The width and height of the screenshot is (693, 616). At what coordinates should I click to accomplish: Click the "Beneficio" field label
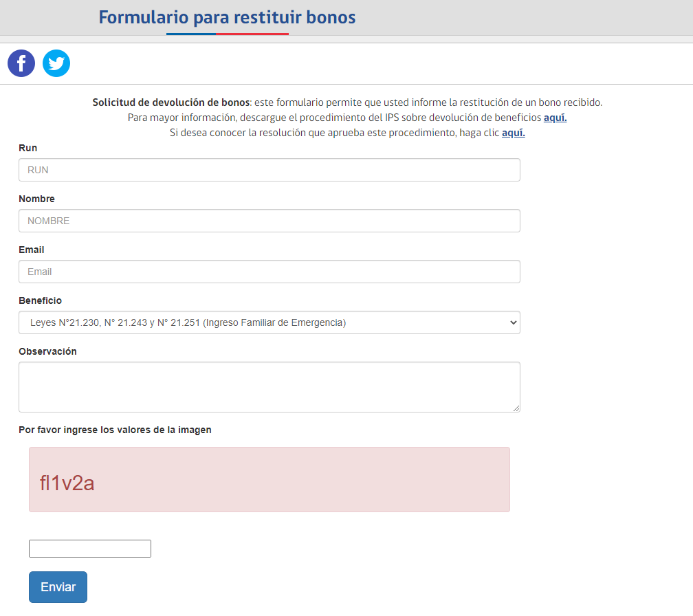40,300
